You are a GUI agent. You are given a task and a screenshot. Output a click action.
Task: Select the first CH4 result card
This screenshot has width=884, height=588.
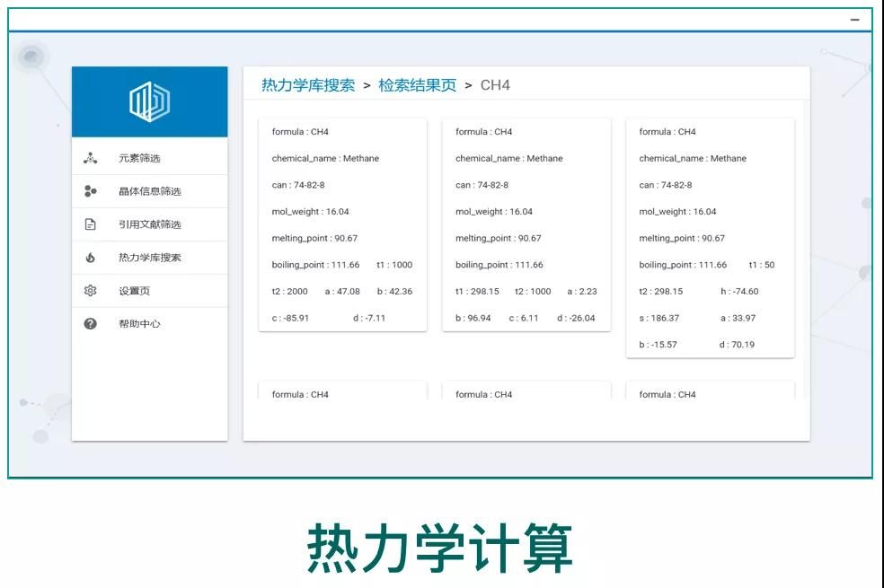[342, 224]
